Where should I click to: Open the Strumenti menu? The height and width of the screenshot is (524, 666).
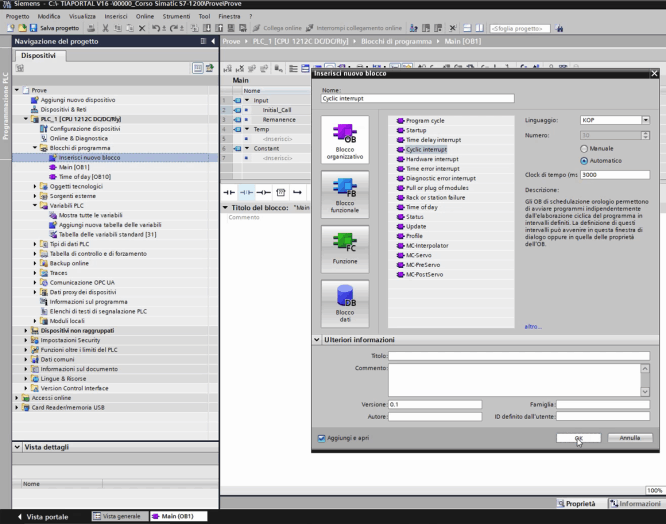pos(176,16)
